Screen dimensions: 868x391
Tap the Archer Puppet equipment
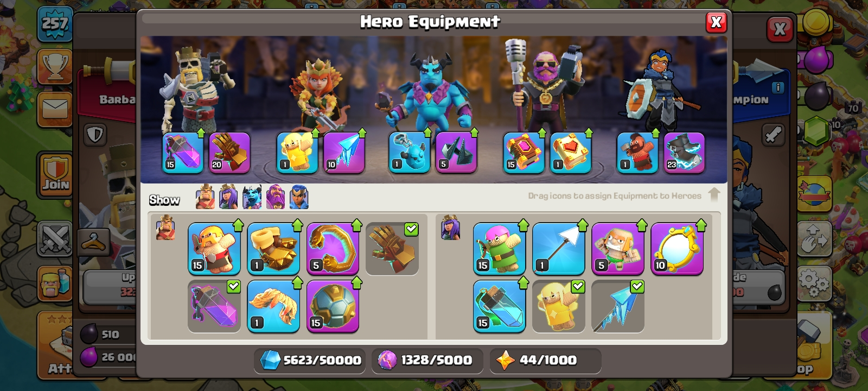click(500, 248)
